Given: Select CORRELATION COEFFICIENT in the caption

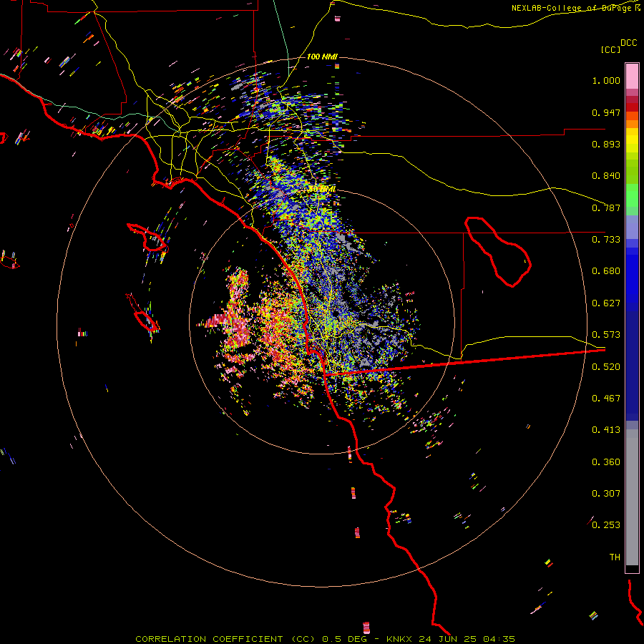Looking at the screenshot, I should pos(209,639).
